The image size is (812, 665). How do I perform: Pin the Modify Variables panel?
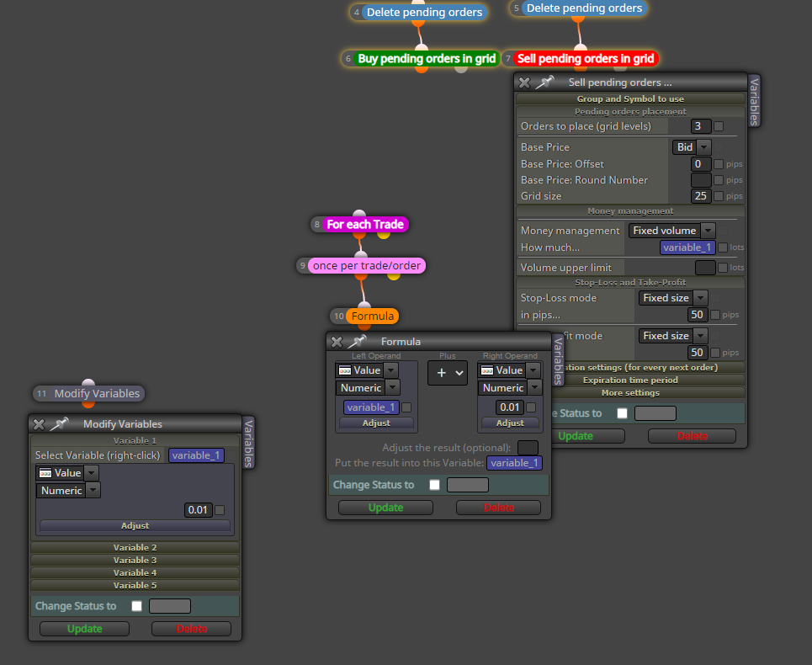[x=59, y=424]
